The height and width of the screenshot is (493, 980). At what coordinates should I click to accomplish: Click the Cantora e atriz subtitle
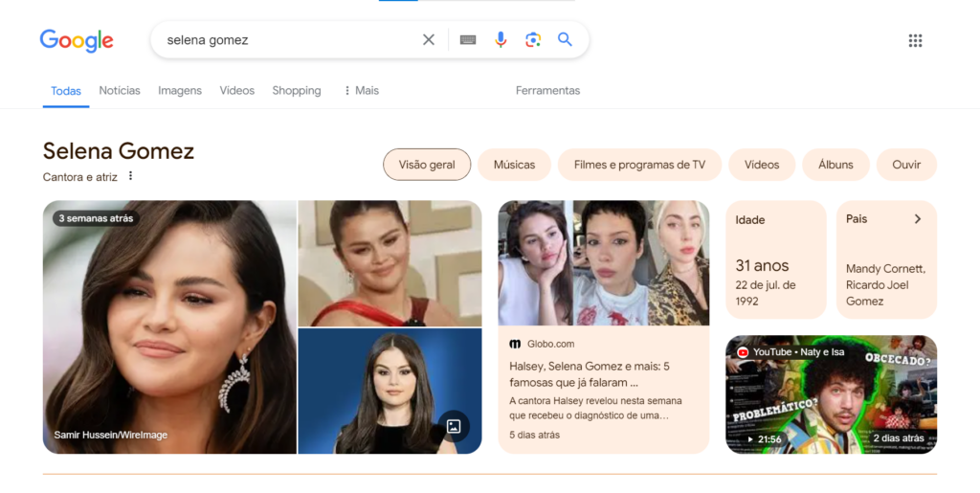(80, 177)
